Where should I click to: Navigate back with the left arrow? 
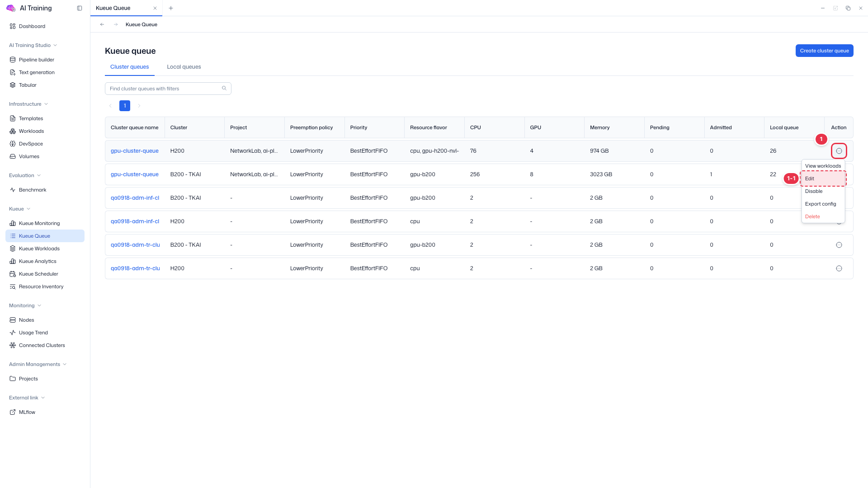102,24
